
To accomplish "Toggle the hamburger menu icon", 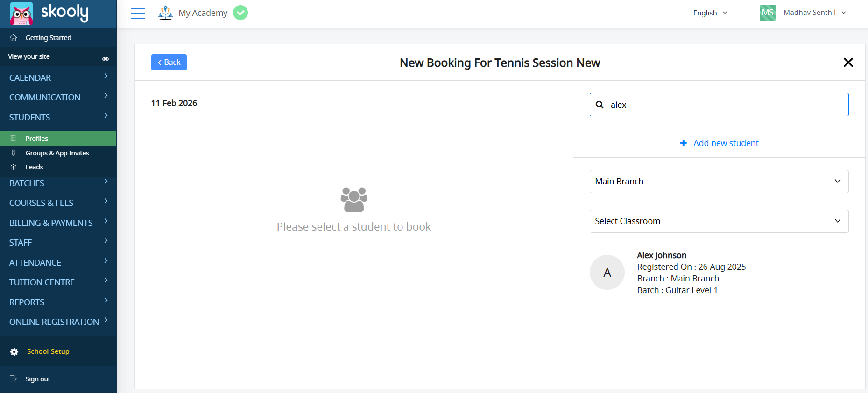I will coord(138,14).
